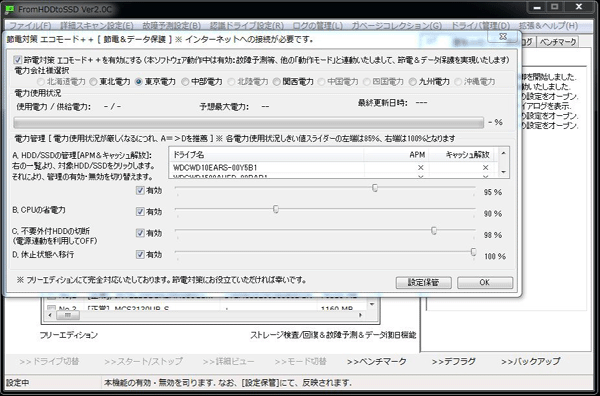Open 故障予測設定(B) menu
This screenshot has height=396, width=600.
point(171,26)
